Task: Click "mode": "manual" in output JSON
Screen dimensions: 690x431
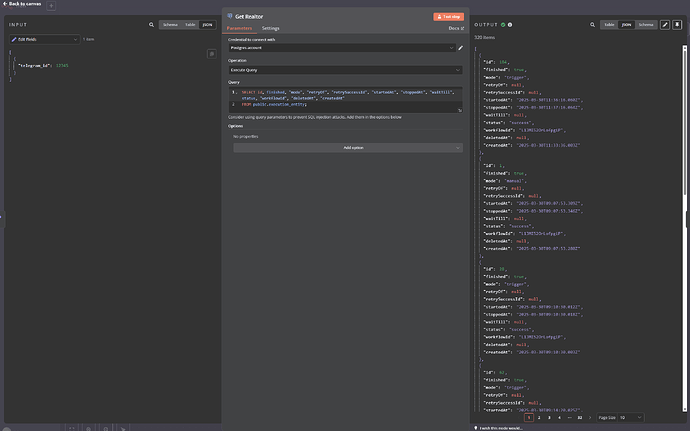Action: [505, 181]
